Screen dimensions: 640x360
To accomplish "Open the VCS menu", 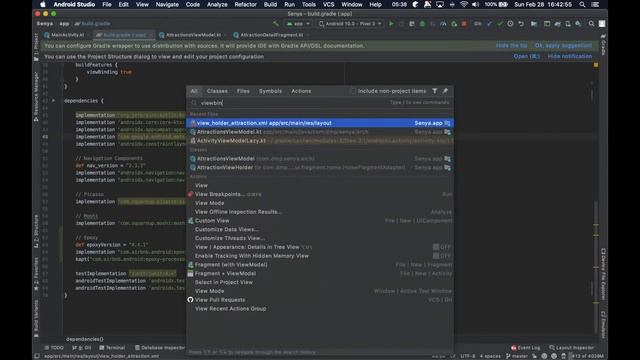I will [x=329, y=4].
